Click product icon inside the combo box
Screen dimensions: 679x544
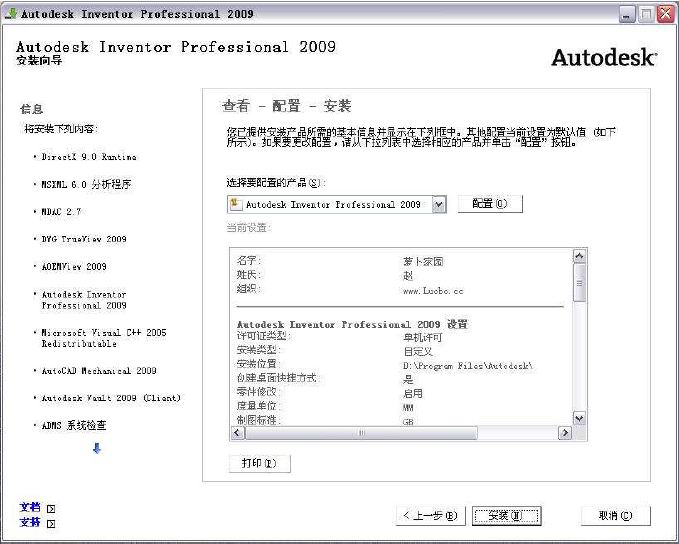tap(236, 204)
